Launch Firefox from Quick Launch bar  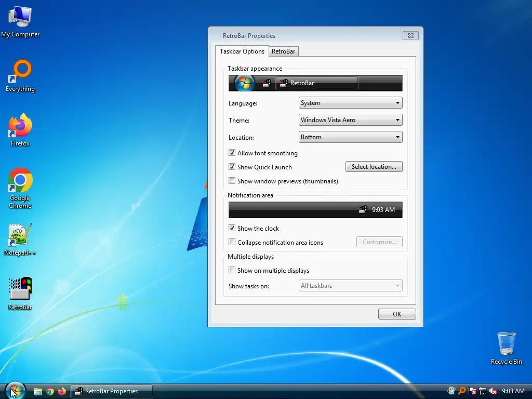click(62, 391)
